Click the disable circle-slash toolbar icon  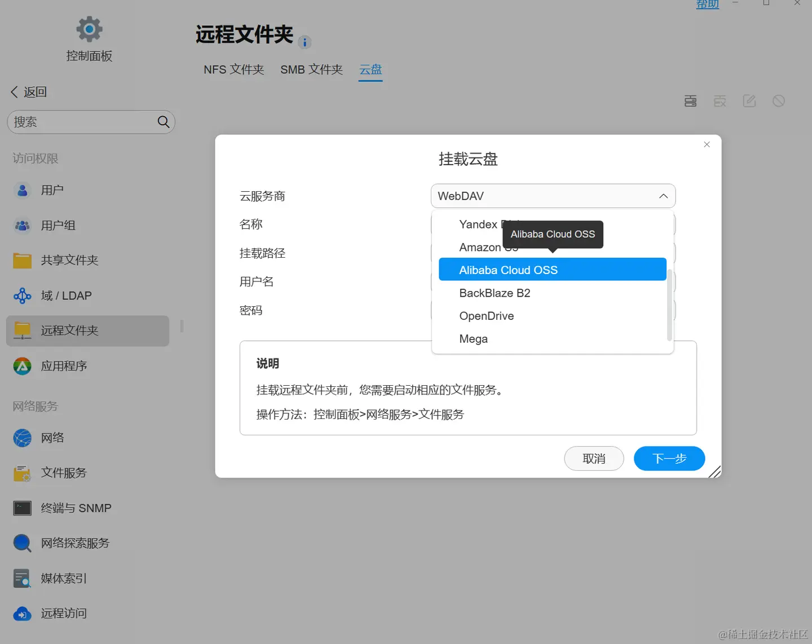coord(779,101)
